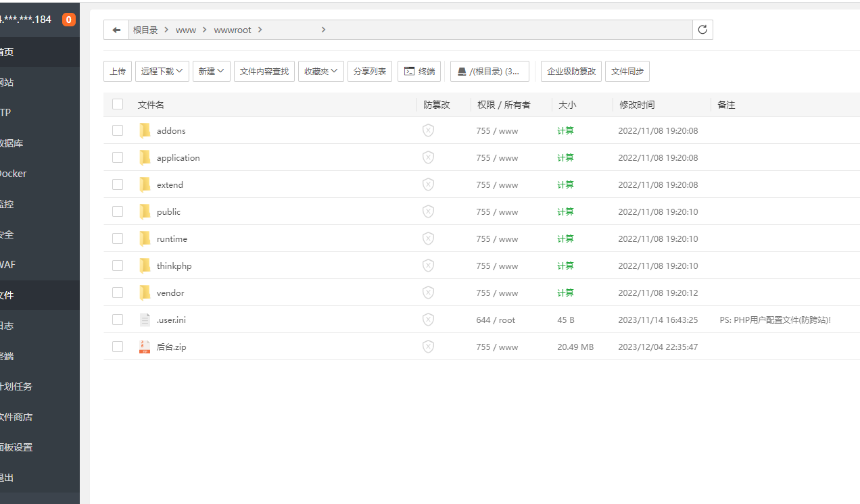Open Docker in the left sidebar

coord(14,174)
